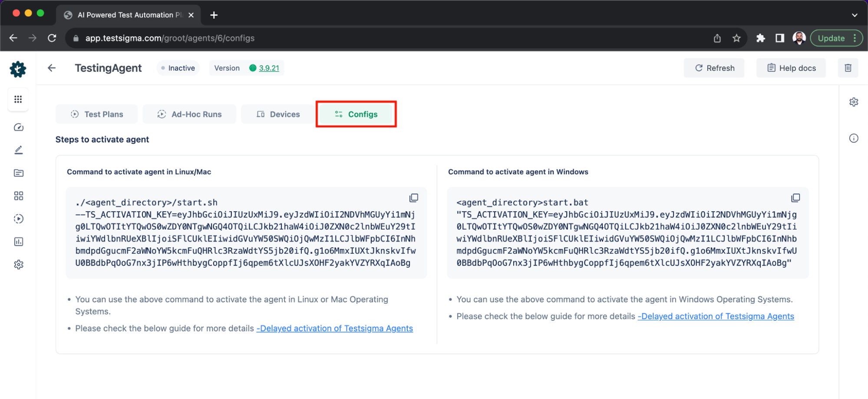Screen dimensions: 868x399
Task: Open the run results play sidebar icon
Action: click(x=18, y=219)
